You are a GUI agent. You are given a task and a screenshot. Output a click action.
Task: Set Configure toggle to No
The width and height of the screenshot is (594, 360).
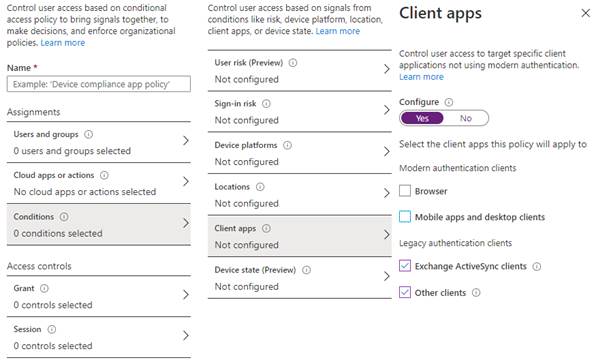(x=466, y=118)
